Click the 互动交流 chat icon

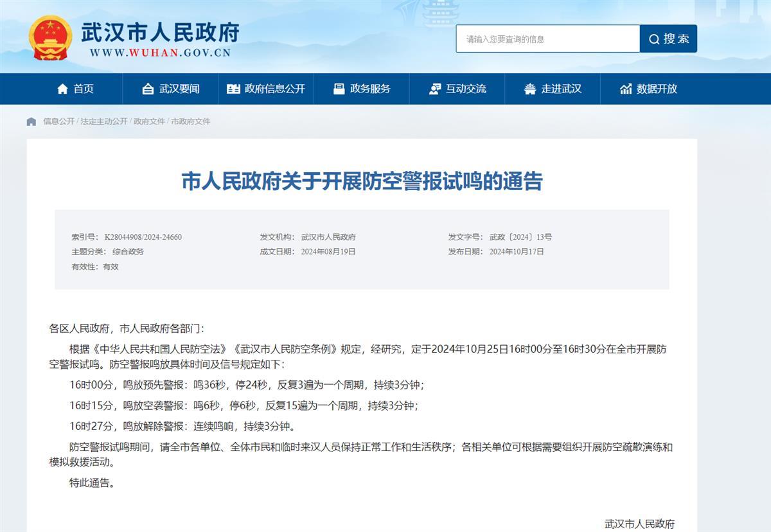tap(435, 89)
